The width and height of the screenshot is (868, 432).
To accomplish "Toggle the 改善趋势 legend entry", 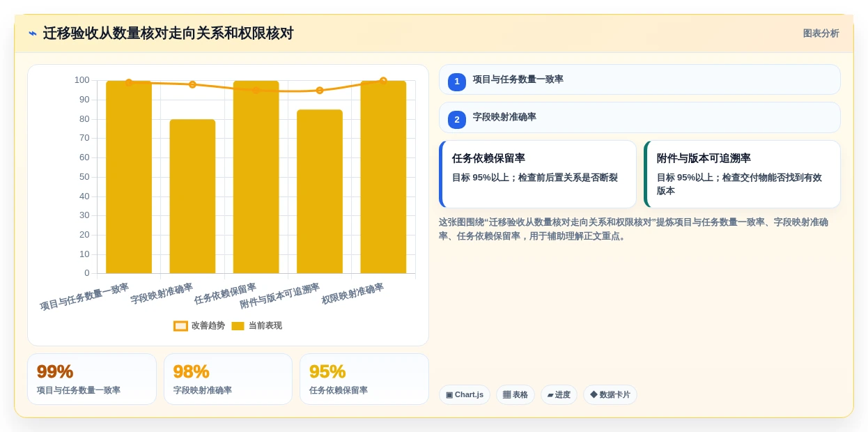I will pyautogui.click(x=199, y=325).
